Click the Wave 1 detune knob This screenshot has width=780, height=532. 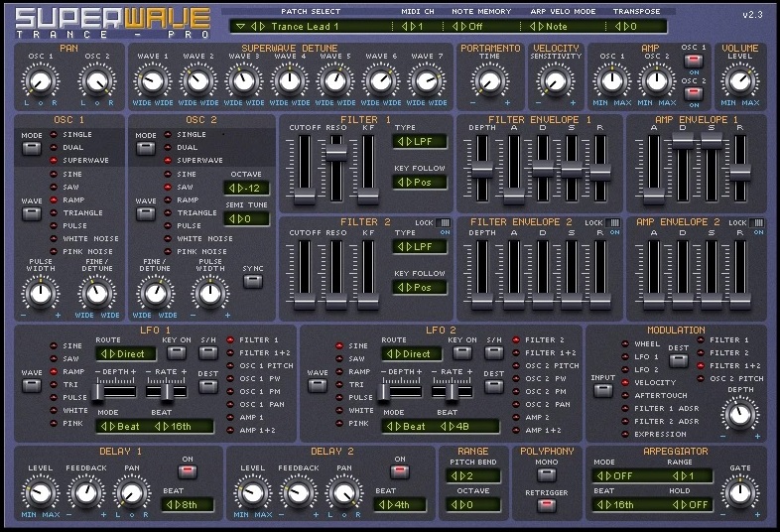tap(152, 81)
